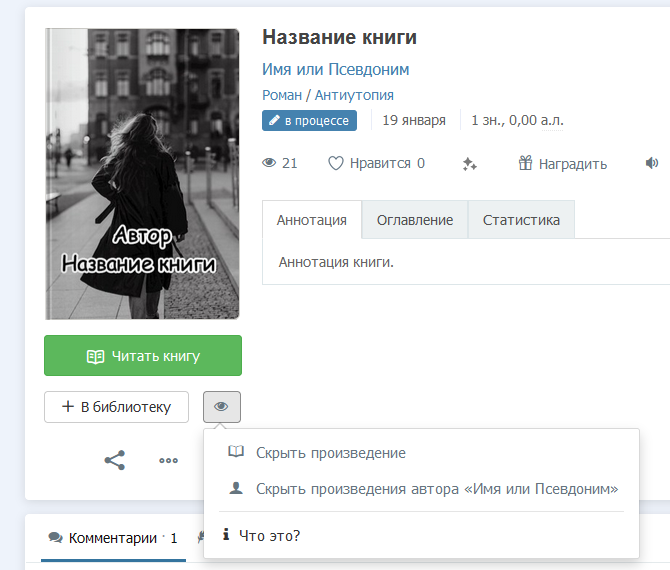The height and width of the screenshot is (570, 670).
Task: Click the heart icon next to Нравится
Action: tap(336, 163)
